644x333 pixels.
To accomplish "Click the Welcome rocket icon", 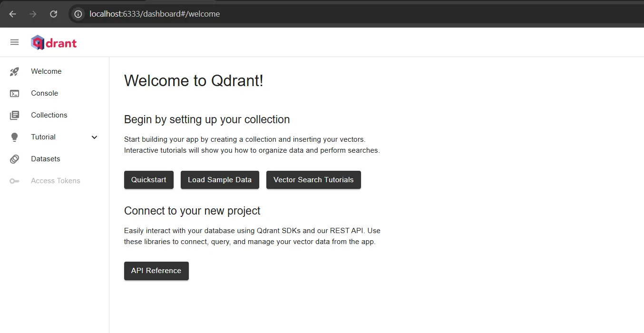I will [15, 71].
